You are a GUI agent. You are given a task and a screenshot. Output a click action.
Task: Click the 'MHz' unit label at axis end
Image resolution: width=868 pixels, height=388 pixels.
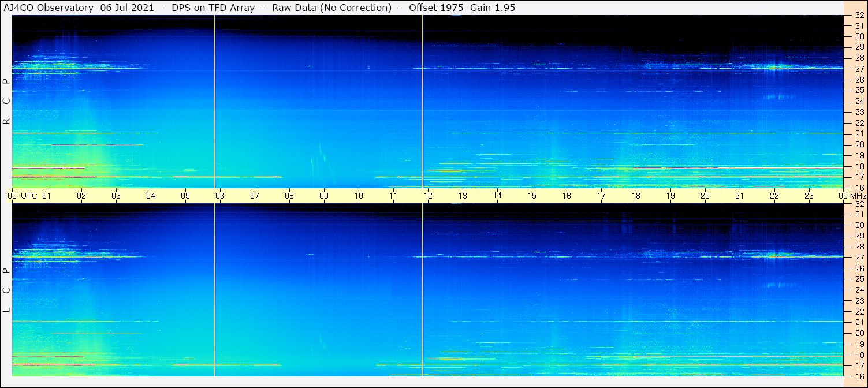(857, 196)
